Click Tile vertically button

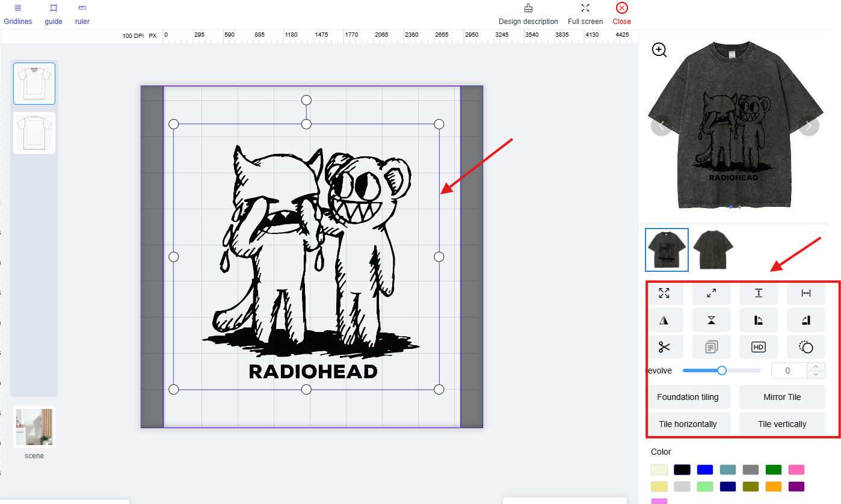click(782, 424)
